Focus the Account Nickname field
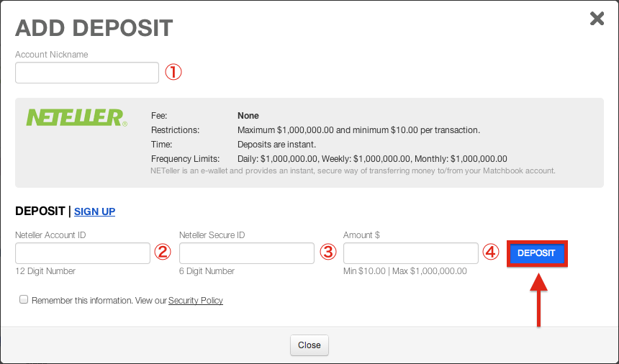This screenshot has height=364, width=619. point(87,73)
